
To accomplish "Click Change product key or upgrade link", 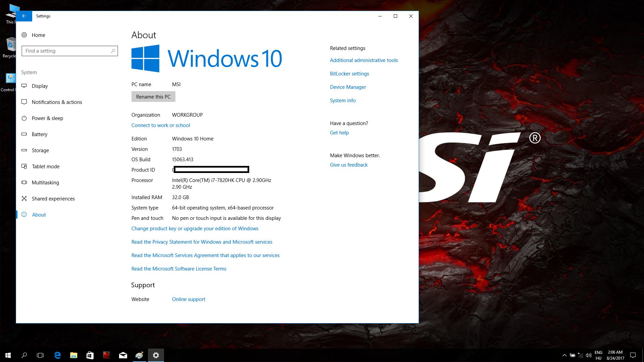I will pos(195,228).
